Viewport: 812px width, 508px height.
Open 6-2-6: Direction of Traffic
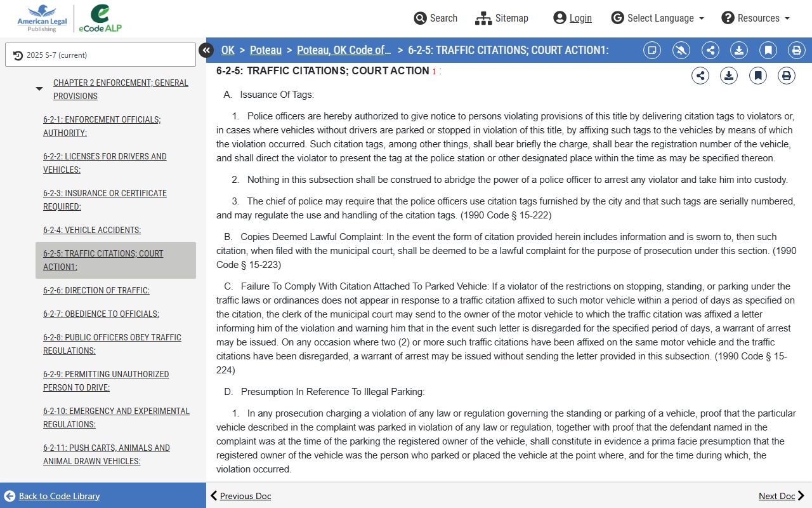96,290
